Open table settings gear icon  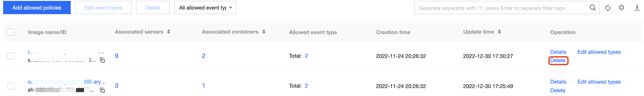click(x=621, y=8)
